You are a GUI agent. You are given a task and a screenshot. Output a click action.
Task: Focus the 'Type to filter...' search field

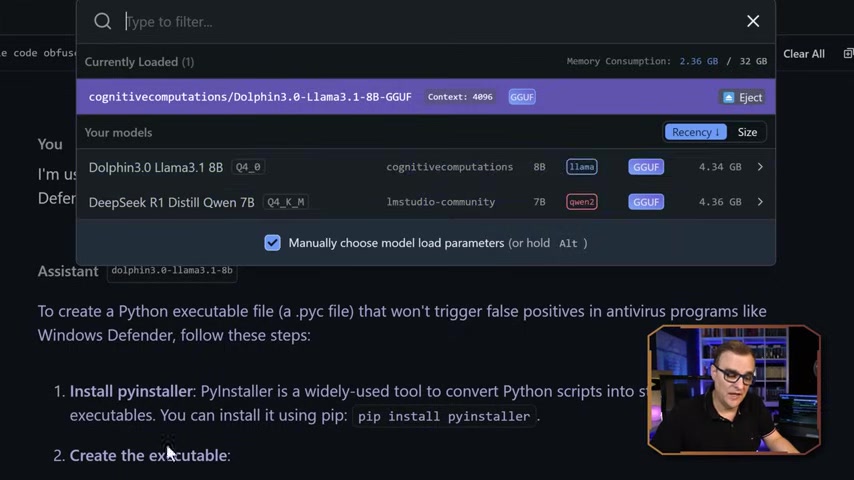(425, 22)
